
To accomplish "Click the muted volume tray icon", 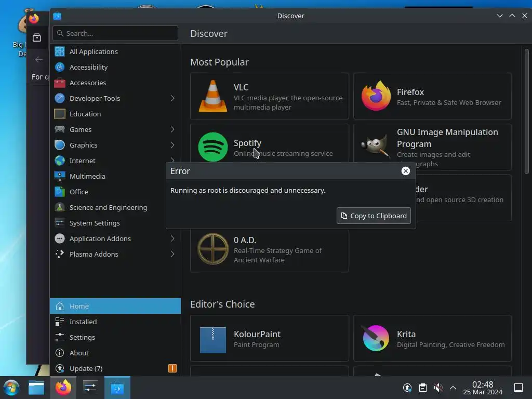I will tap(438, 388).
